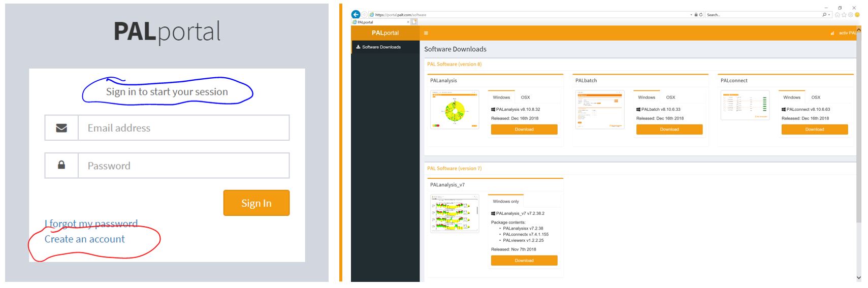Image resolution: width=868 pixels, height=288 pixels.
Task: Close the PALportal browser tab
Action: pos(408,22)
